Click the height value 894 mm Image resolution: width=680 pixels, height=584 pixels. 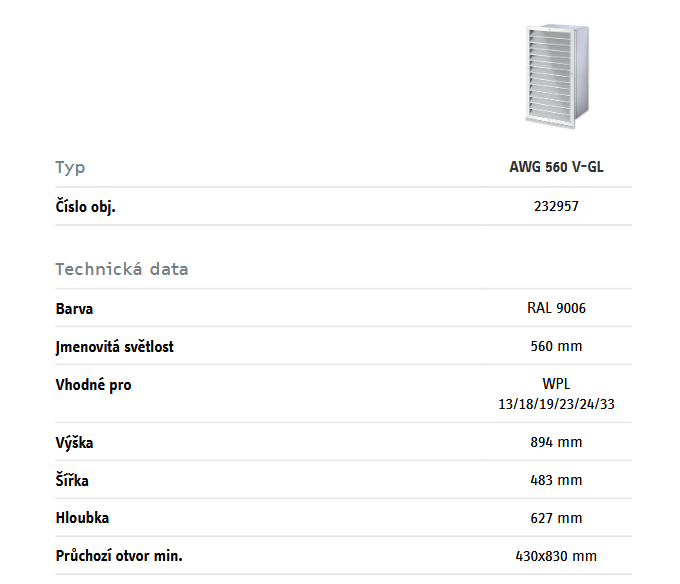click(x=556, y=442)
